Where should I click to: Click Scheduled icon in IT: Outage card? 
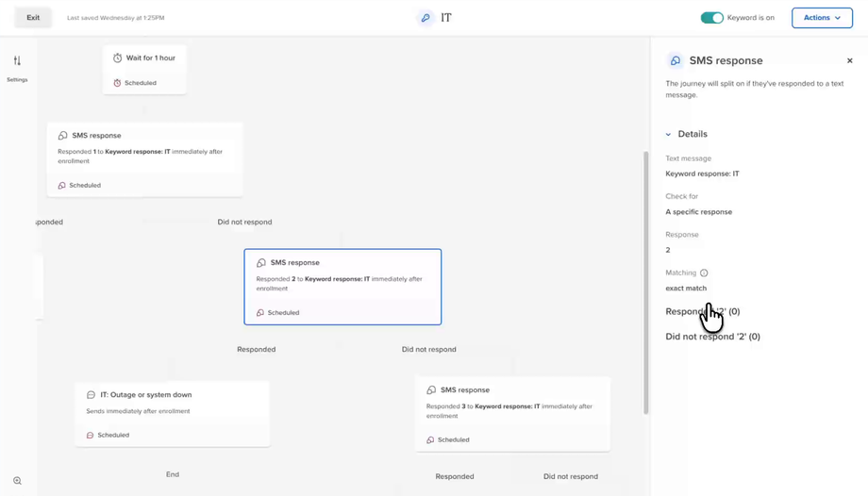click(91, 435)
